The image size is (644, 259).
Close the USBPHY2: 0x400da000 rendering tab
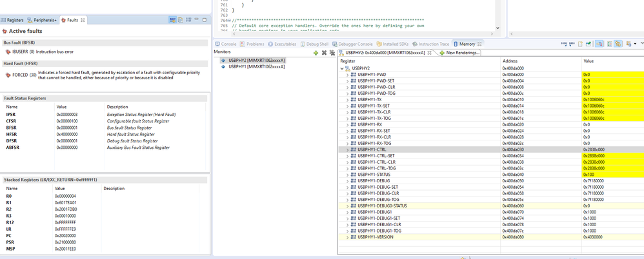coord(429,53)
